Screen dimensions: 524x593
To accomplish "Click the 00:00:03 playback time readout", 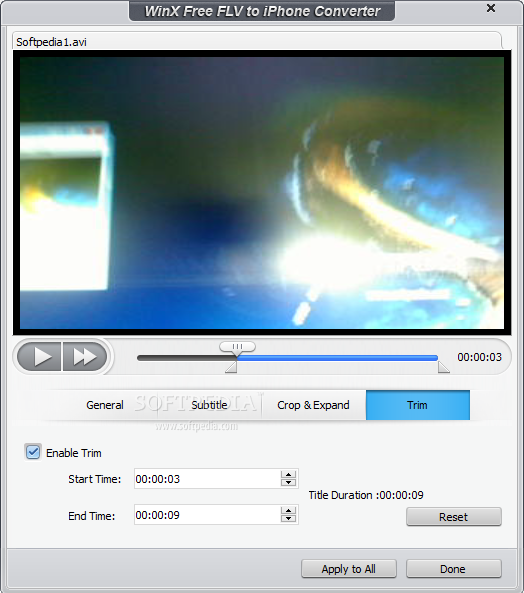I will 479,357.
